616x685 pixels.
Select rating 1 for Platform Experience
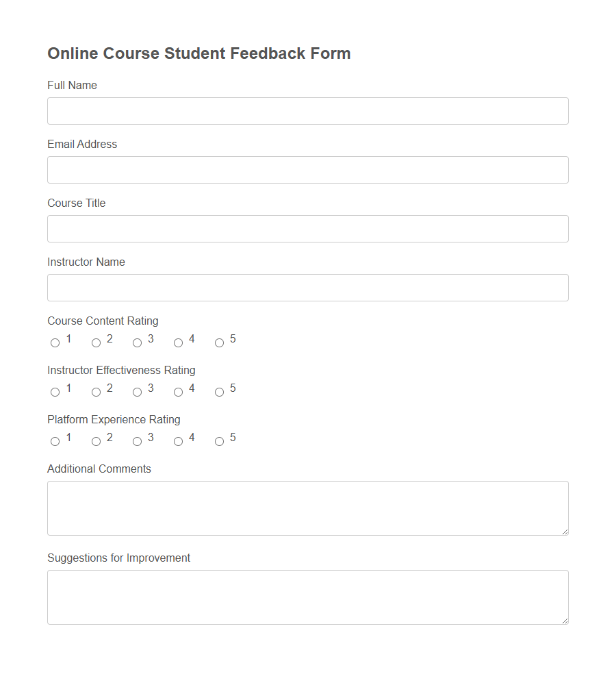(55, 441)
